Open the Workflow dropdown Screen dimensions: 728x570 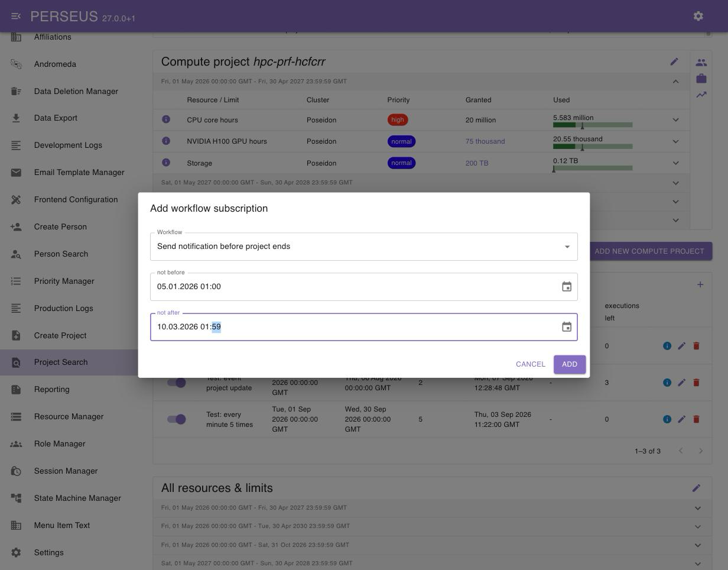(364, 247)
